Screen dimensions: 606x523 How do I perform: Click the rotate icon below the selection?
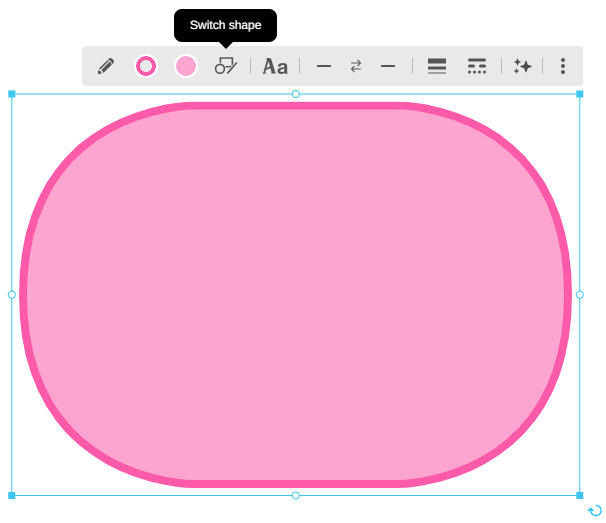(x=595, y=511)
